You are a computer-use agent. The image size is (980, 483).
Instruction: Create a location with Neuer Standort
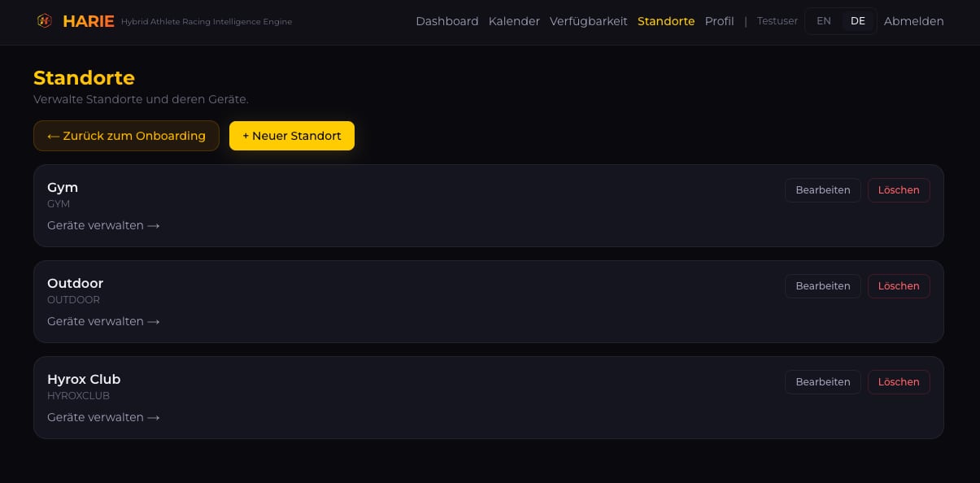(291, 136)
